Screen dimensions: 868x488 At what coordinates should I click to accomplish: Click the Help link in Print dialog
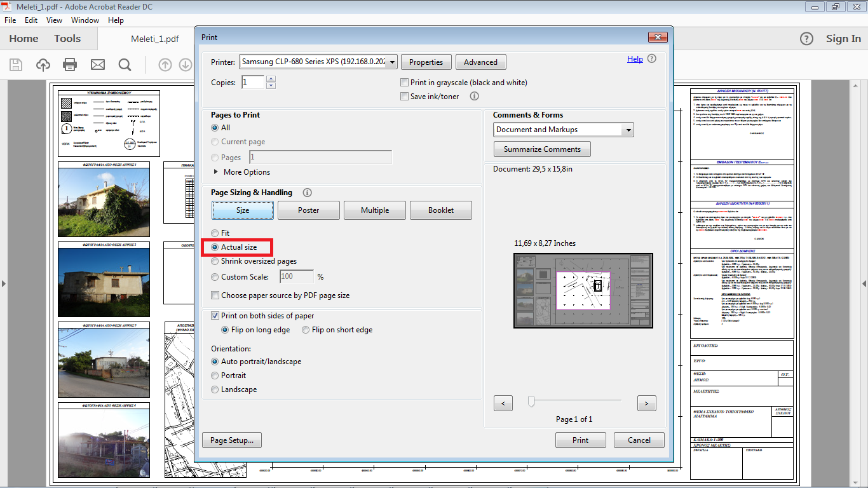coord(635,59)
